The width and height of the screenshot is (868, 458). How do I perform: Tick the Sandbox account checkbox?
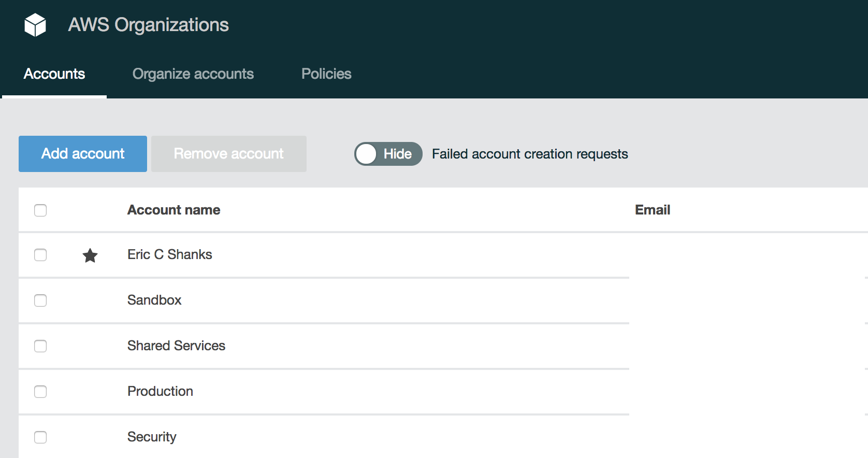point(40,300)
